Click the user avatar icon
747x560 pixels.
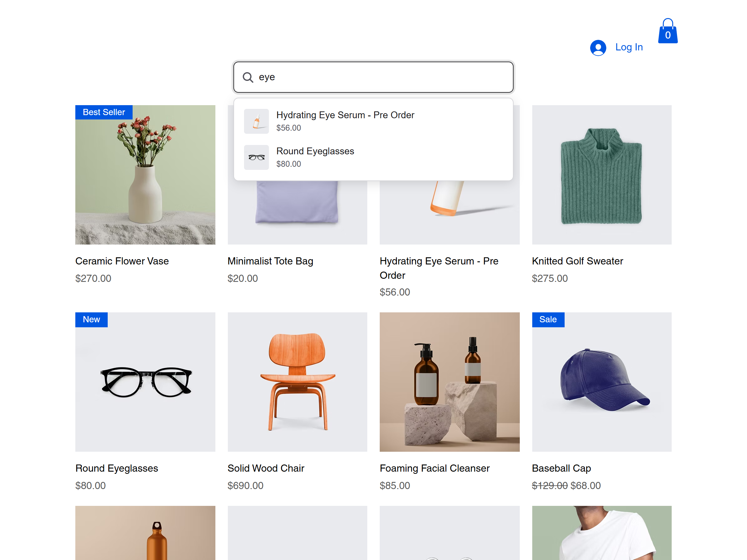coord(598,48)
